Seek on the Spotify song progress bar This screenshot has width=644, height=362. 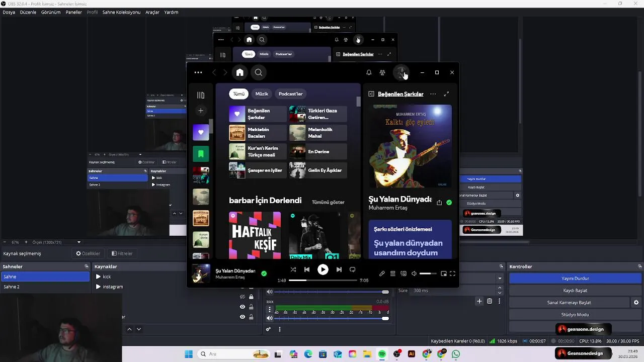coord(323,280)
